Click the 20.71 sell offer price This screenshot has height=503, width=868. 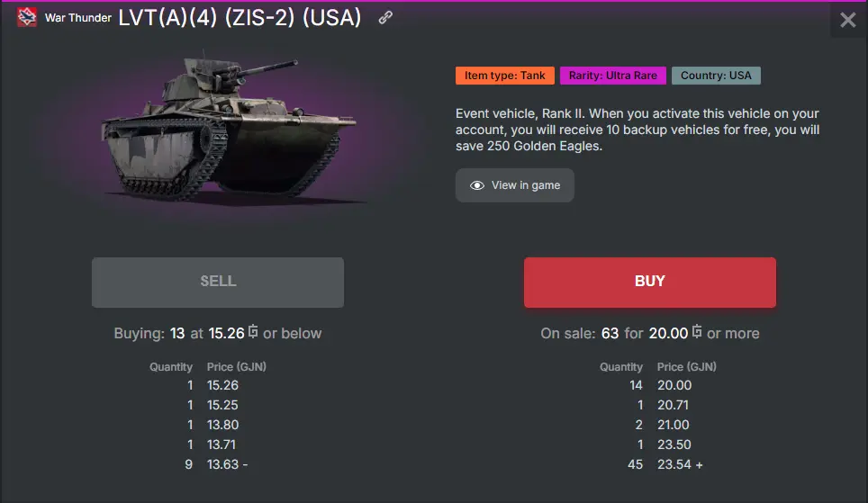pyautogui.click(x=674, y=405)
